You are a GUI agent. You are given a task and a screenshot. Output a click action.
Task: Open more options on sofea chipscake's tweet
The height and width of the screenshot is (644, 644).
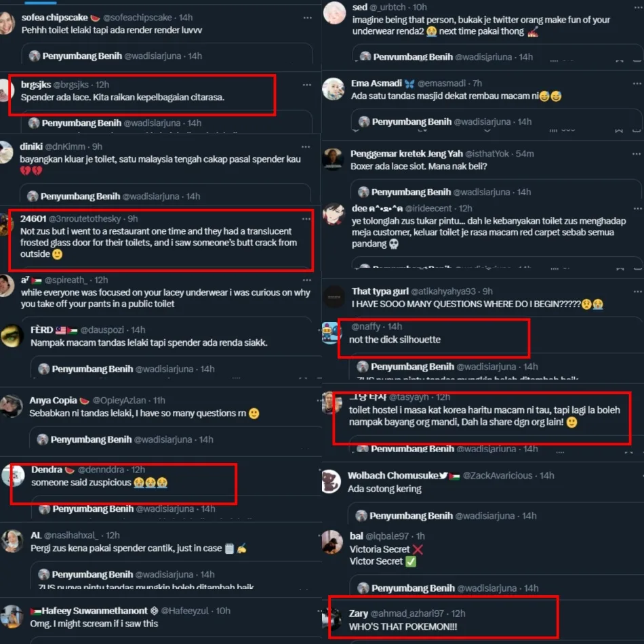(x=307, y=18)
